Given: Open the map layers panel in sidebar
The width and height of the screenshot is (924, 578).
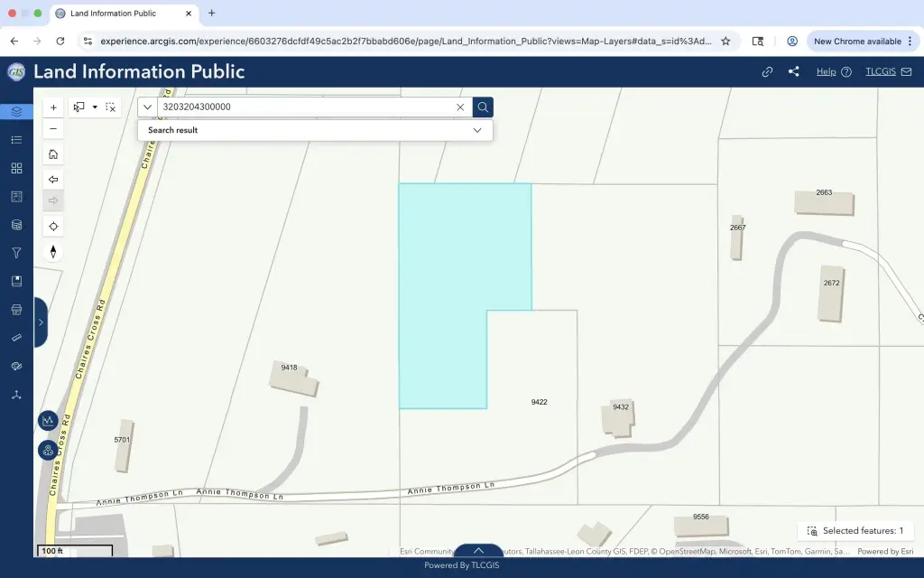Looking at the screenshot, I should point(16,112).
